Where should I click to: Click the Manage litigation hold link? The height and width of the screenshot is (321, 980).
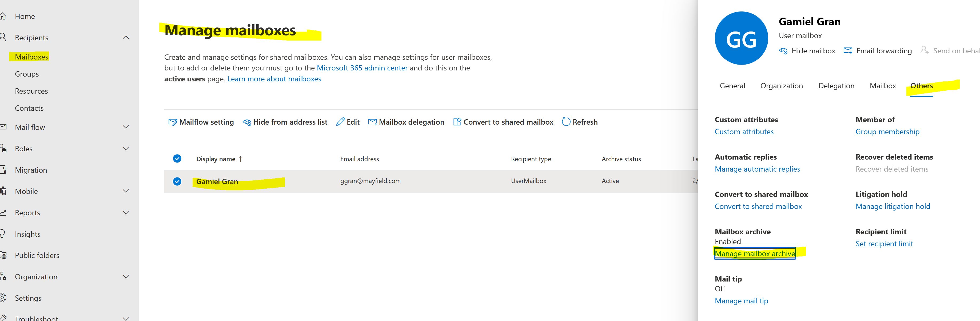893,206
